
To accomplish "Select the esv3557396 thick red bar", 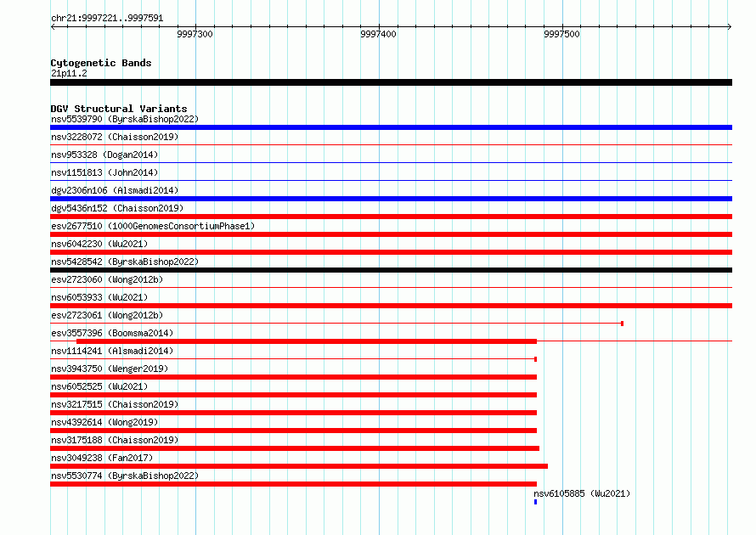I will point(307,341).
